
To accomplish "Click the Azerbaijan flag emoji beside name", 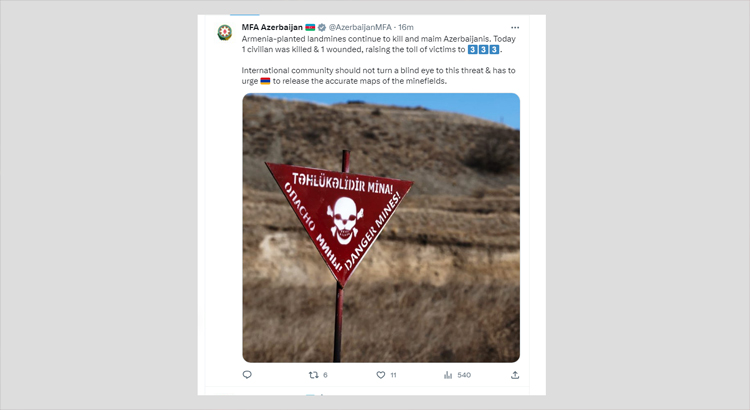I will pyautogui.click(x=310, y=27).
